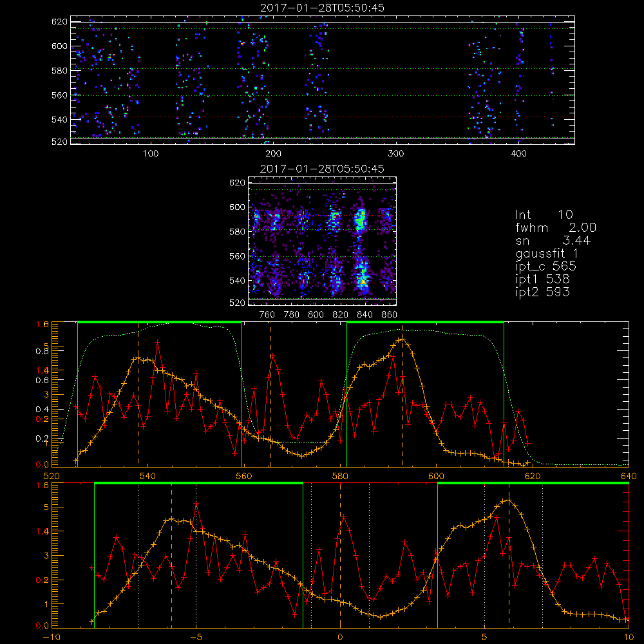Screen dimensions: 644x644
Task: Click red dotted line at 540 in top plot
Action: pos(323,117)
